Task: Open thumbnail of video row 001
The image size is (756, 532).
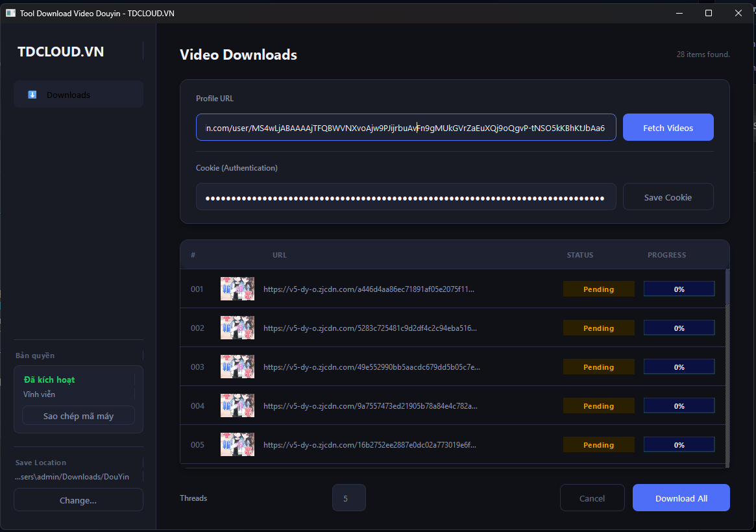Action: pyautogui.click(x=237, y=289)
